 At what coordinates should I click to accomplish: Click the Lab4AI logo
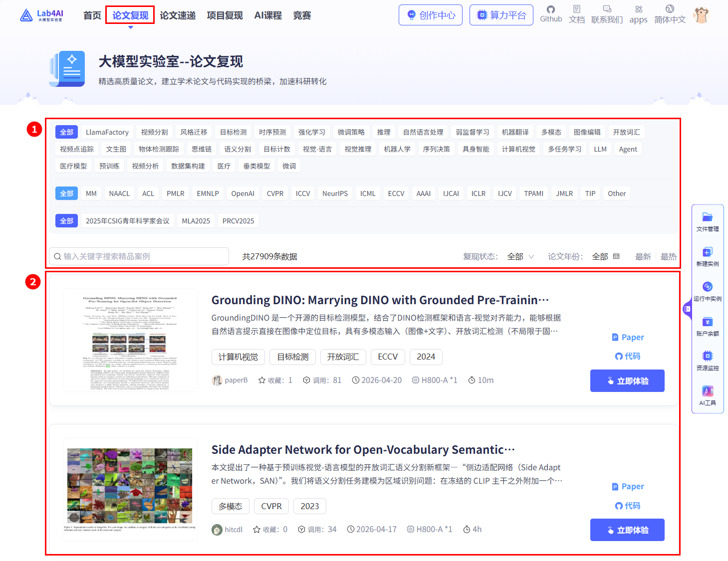[41, 15]
